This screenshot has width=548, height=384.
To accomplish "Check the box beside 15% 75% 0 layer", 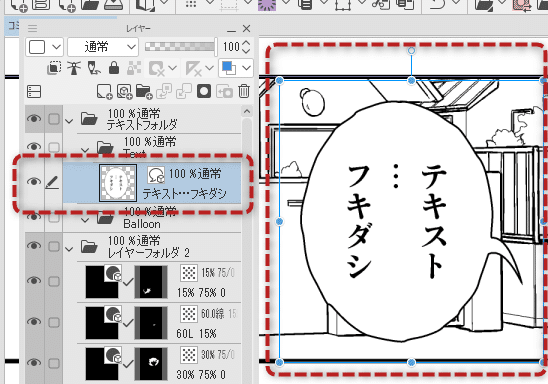I will click(54, 281).
